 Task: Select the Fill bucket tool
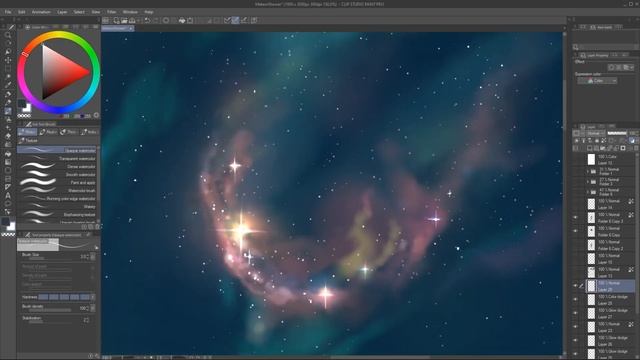coord(8,153)
